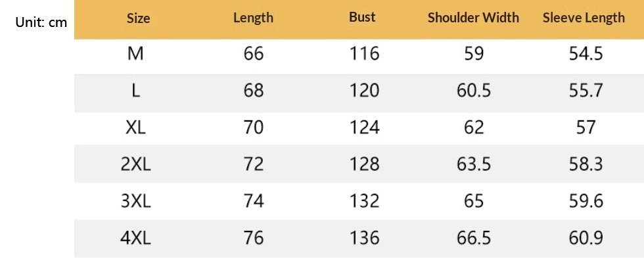
Task: Click the Unit: cm label
Action: pyautogui.click(x=41, y=22)
